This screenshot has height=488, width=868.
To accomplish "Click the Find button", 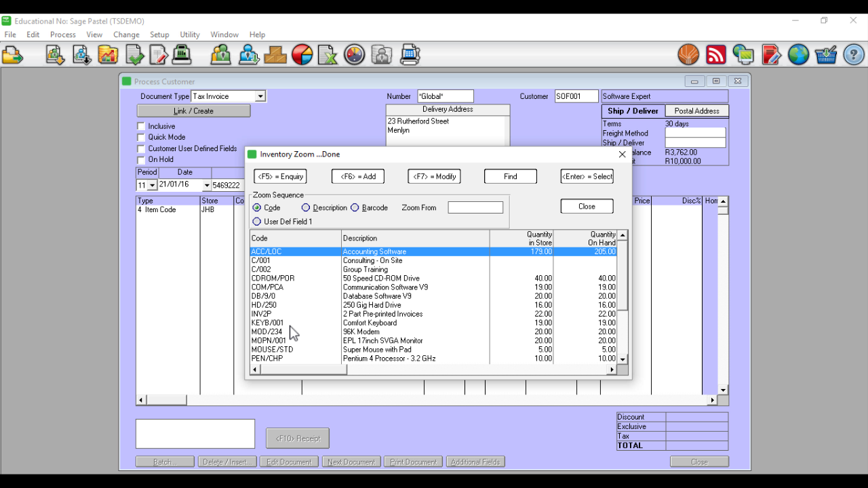I will coord(511,177).
